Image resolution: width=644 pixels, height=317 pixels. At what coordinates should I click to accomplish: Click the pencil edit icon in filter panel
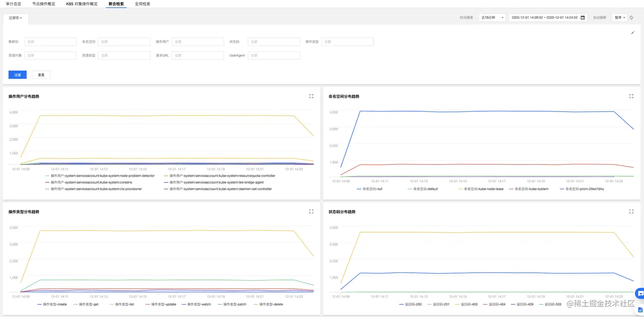632,32
